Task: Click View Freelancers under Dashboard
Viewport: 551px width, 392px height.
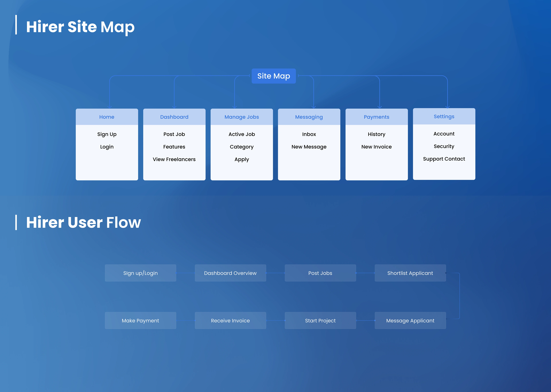Action: pos(174,159)
